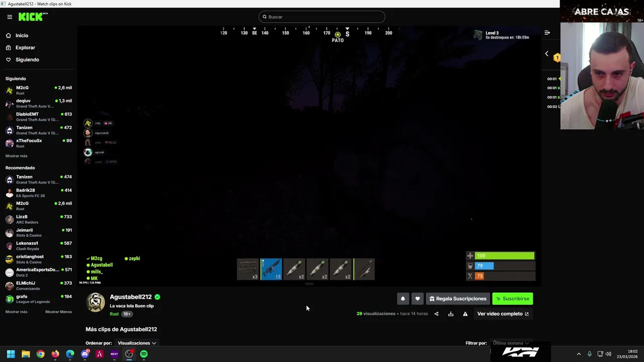Open M2cG channel under Siguiendo
Viewport: 644px width, 362px height.
click(39, 90)
